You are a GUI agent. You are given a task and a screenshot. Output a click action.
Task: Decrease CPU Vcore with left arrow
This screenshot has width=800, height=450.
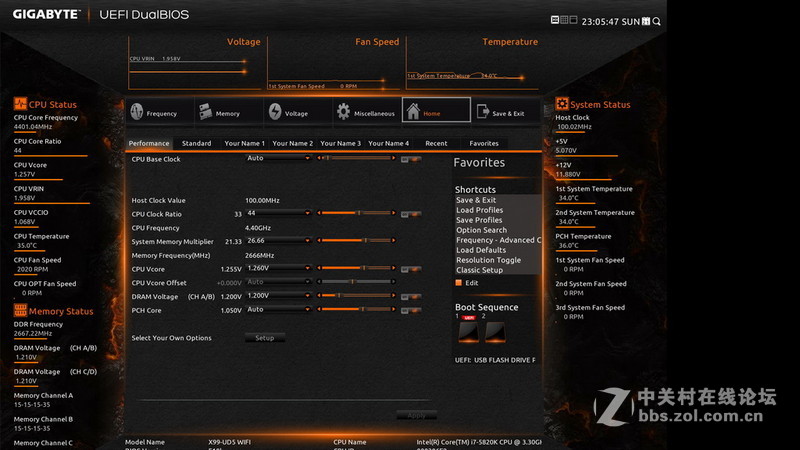319,268
